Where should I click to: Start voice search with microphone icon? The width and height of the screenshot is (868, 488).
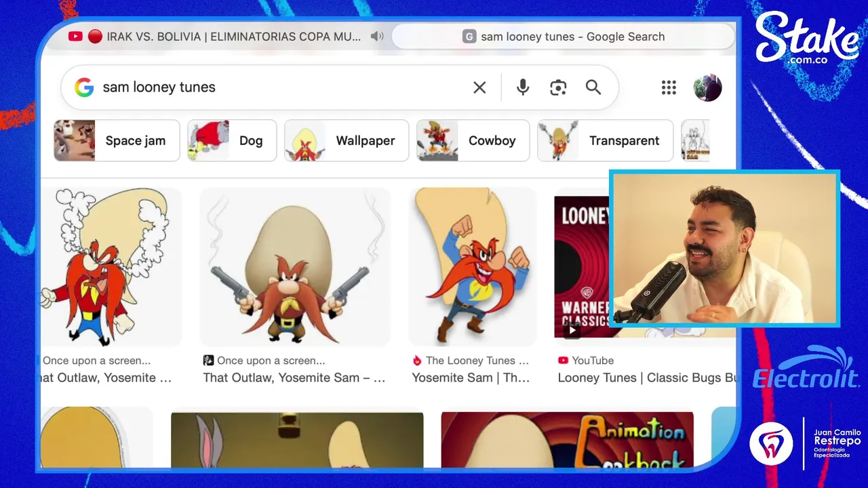tap(522, 87)
